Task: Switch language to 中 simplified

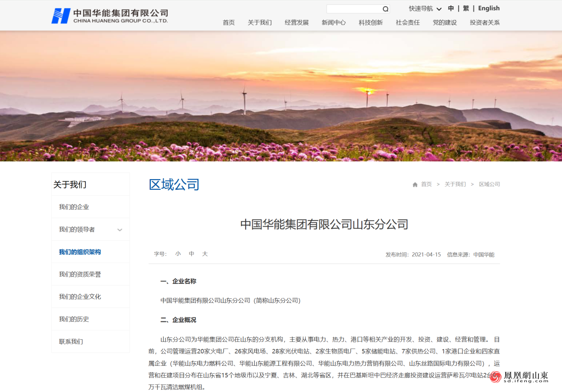Action: 451,8
